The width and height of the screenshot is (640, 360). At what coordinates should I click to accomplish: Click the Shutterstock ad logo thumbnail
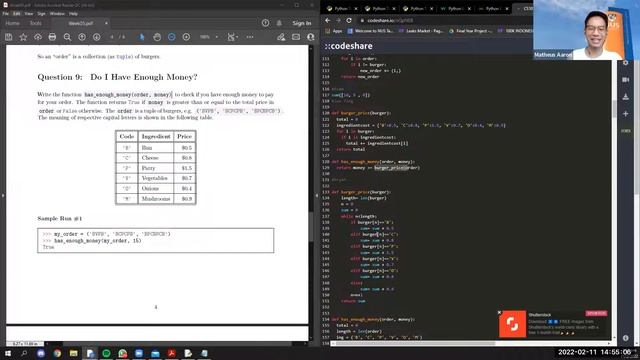pyautogui.click(x=512, y=324)
